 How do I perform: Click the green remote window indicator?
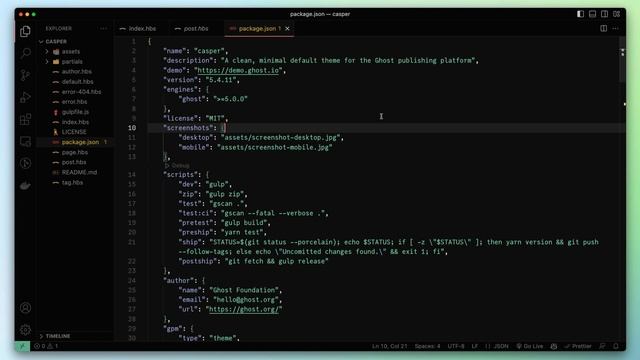point(22,346)
